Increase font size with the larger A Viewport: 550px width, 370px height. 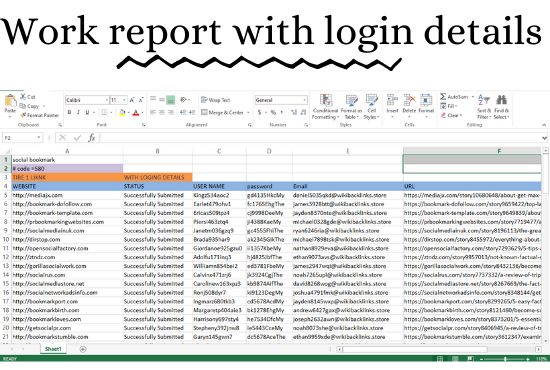click(x=132, y=100)
